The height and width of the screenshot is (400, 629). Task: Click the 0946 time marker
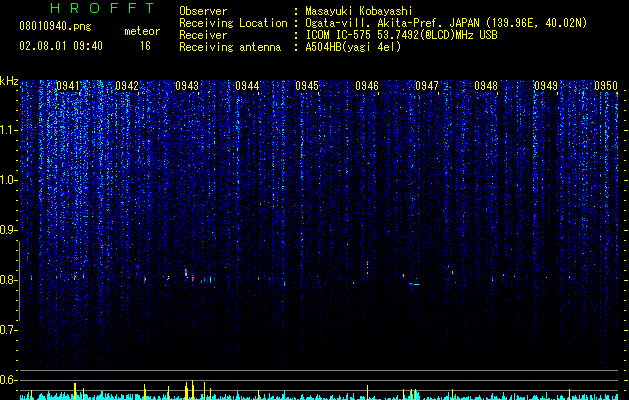(x=367, y=86)
